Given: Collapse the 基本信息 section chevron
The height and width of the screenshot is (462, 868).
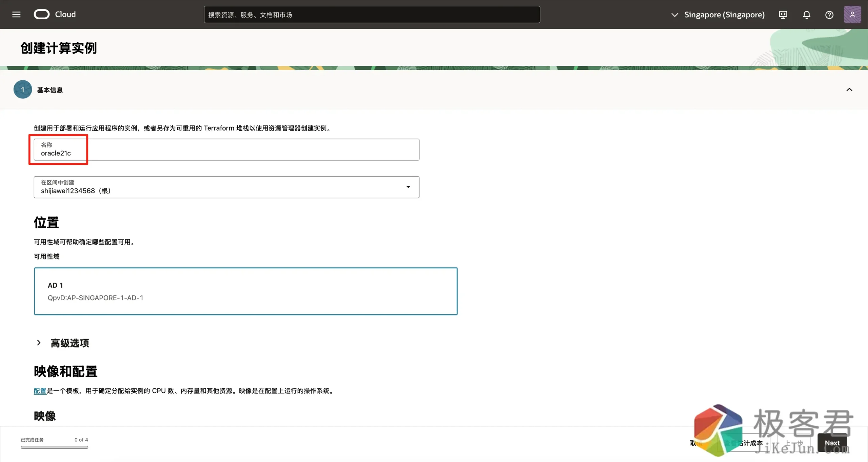Looking at the screenshot, I should click(x=849, y=90).
